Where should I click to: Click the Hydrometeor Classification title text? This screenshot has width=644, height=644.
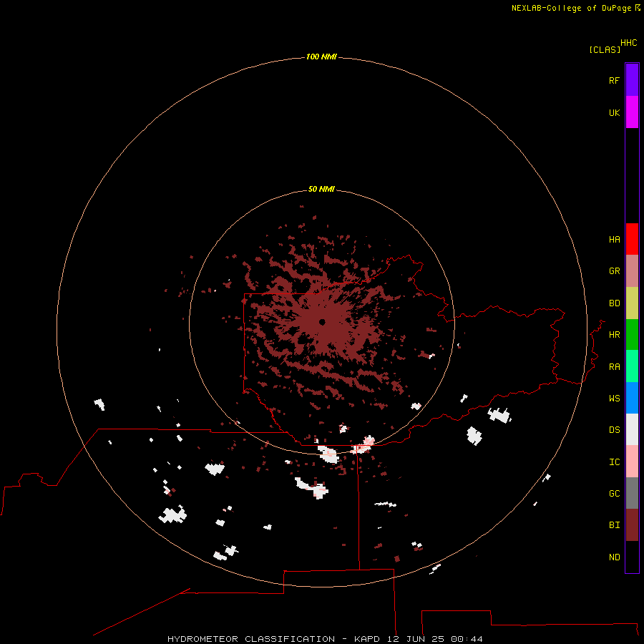tap(251, 639)
